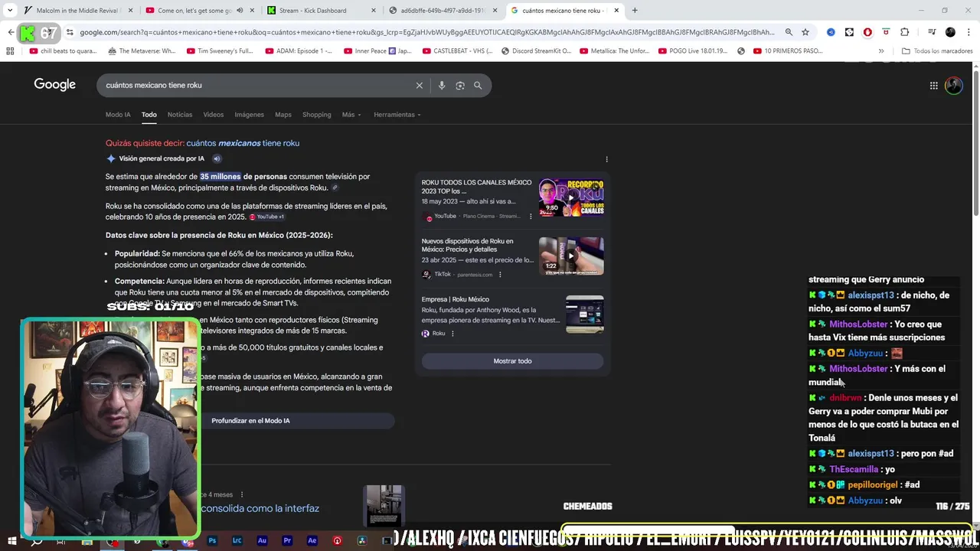Open Lightroom Classic from the taskbar
This screenshot has height=551, width=980.
pos(237,540)
